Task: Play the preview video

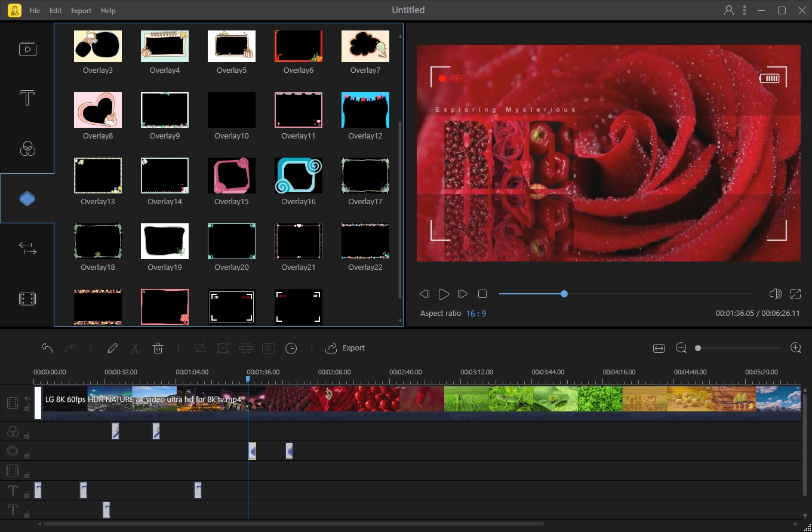Action: click(444, 294)
